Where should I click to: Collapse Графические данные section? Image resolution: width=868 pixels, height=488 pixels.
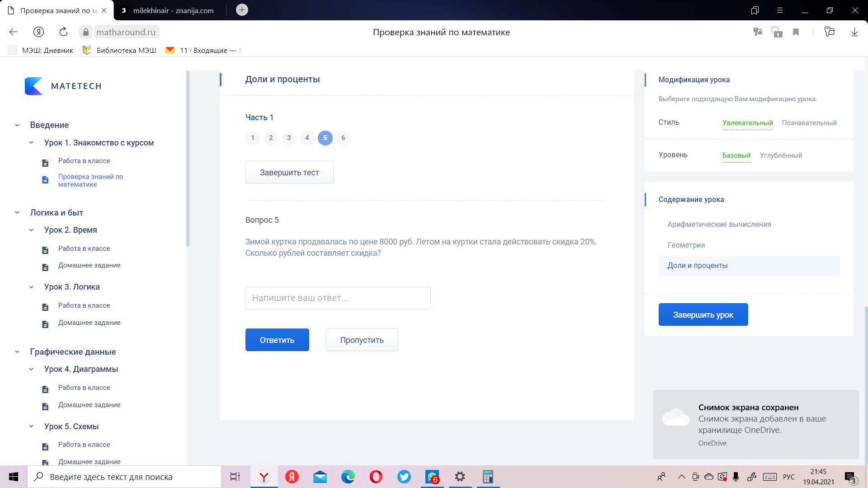point(17,352)
